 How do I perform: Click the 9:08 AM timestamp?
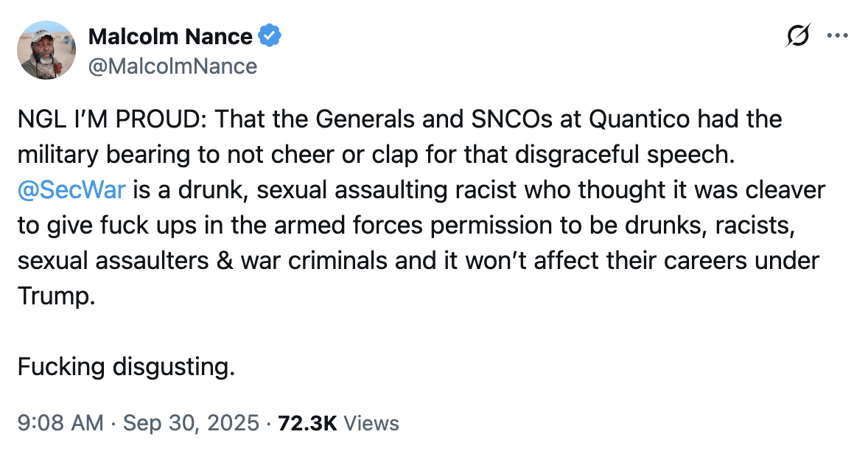coord(60,423)
